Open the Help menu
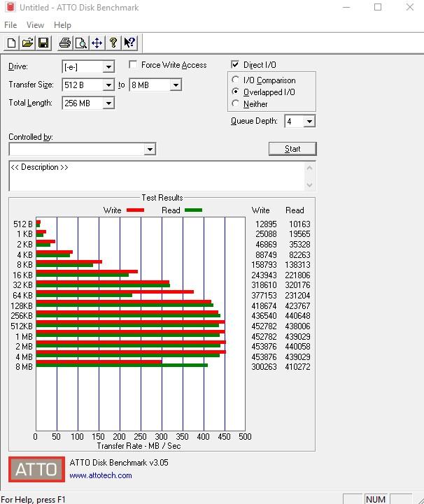 [62, 25]
